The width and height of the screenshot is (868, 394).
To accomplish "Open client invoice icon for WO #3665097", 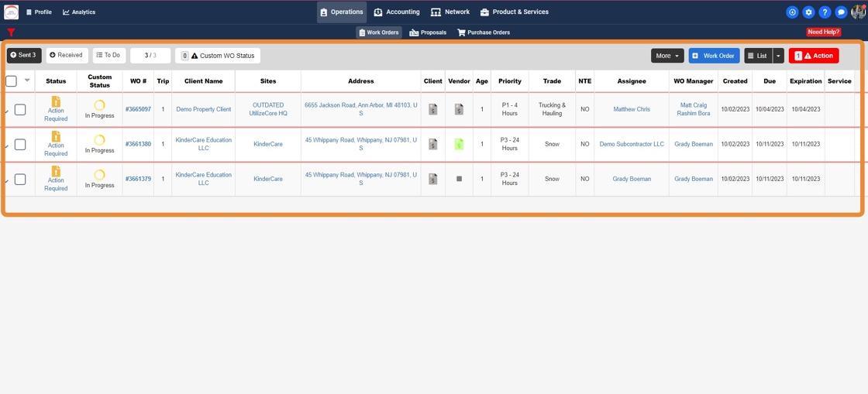I will [x=433, y=109].
